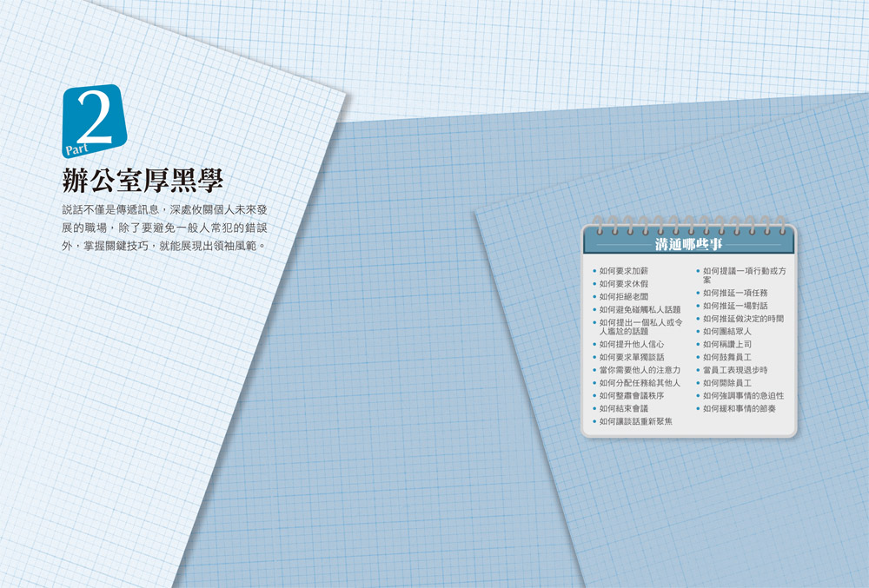Click the 如何整肅會議秩序 entry
This screenshot has height=588, width=869.
[x=632, y=395]
